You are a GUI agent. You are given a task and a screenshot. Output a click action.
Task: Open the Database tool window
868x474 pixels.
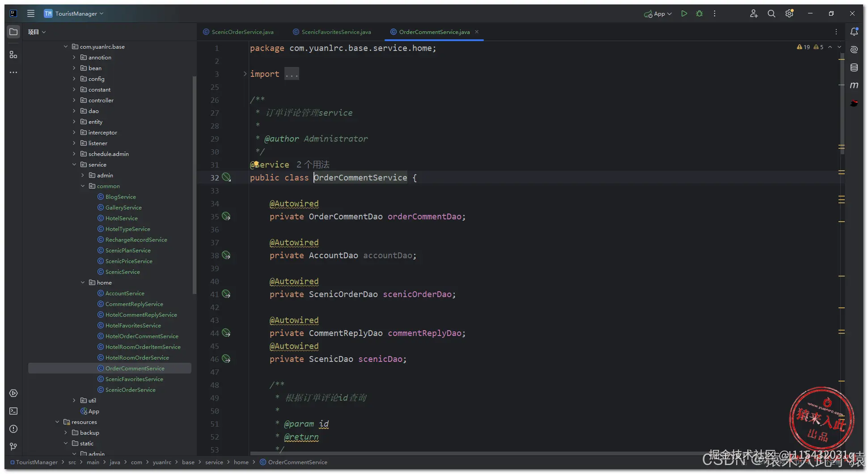[854, 67]
